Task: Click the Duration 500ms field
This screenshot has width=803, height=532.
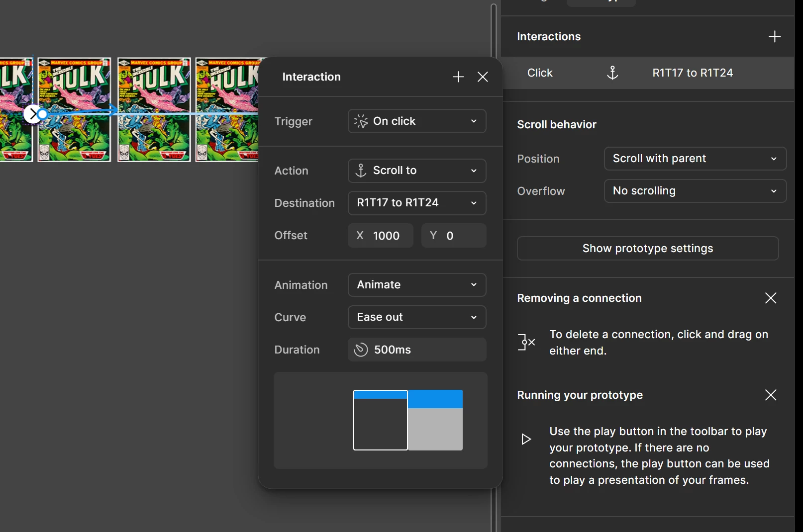Action: (x=417, y=350)
